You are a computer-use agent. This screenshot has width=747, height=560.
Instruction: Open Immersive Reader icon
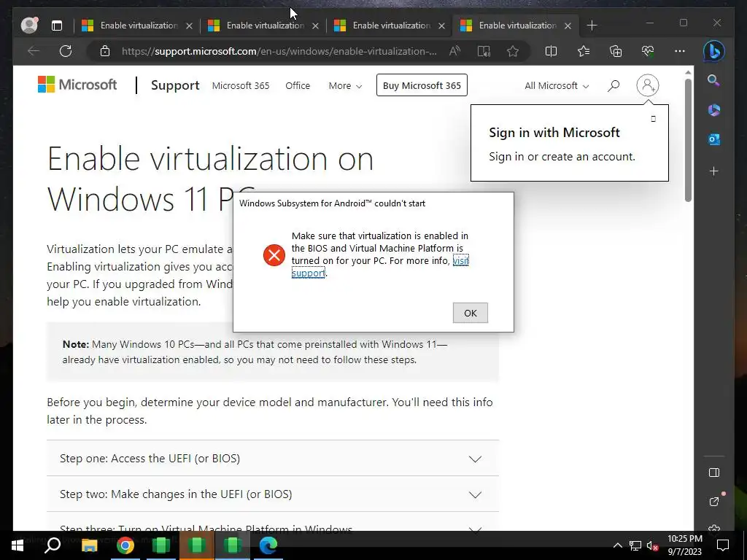point(484,52)
